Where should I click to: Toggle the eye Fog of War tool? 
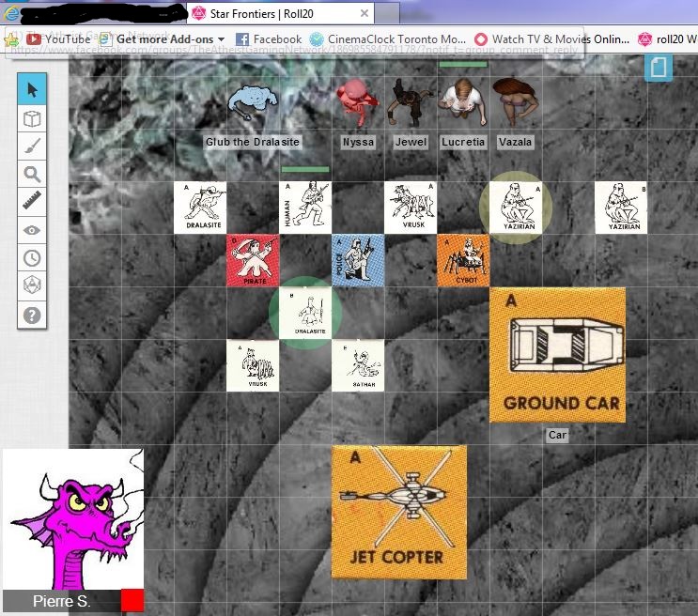[32, 230]
